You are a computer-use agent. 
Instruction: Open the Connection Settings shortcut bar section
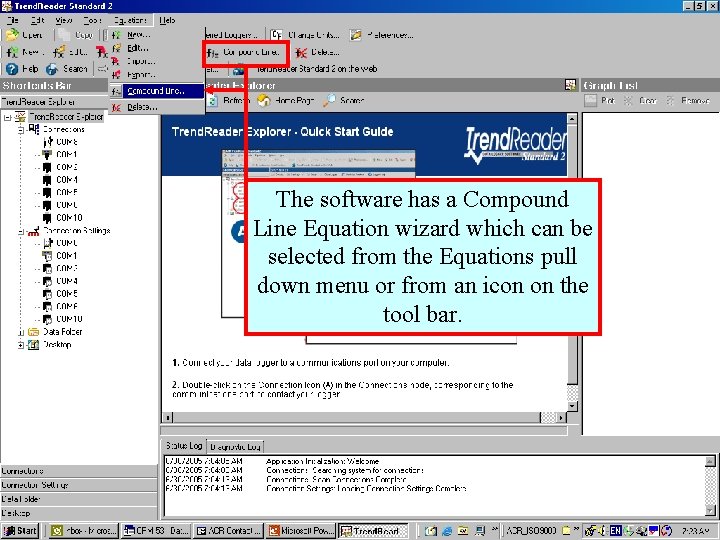(79, 485)
